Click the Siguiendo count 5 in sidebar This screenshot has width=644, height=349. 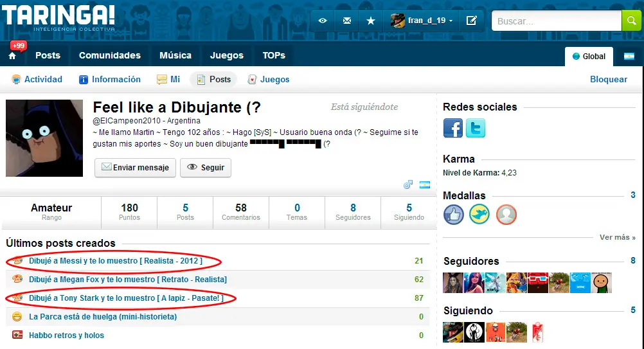[x=633, y=310]
